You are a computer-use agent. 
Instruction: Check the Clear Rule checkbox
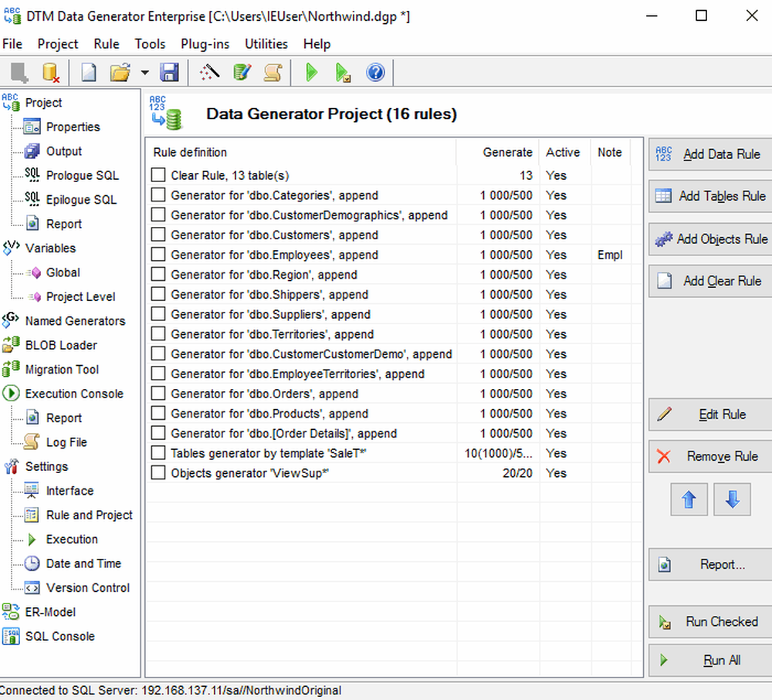click(158, 175)
